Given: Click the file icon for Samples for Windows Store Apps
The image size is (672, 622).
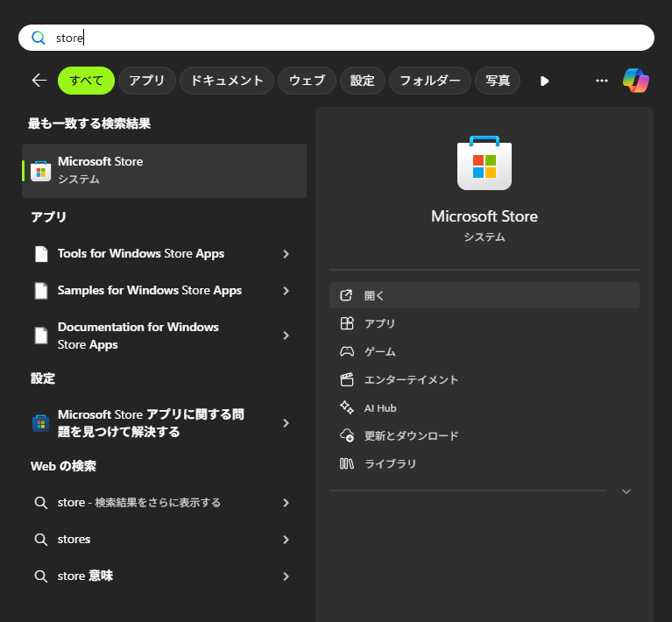Looking at the screenshot, I should (x=41, y=291).
